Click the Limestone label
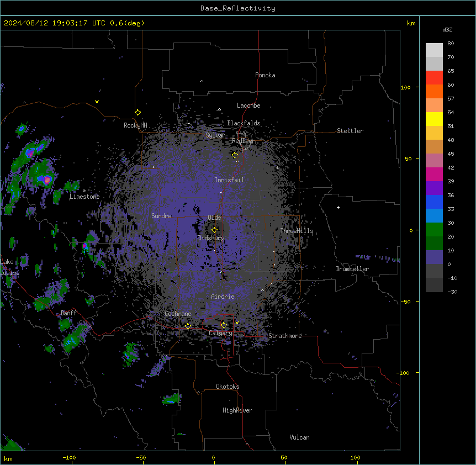Viewport: 476px width, 465px height. click(84, 197)
